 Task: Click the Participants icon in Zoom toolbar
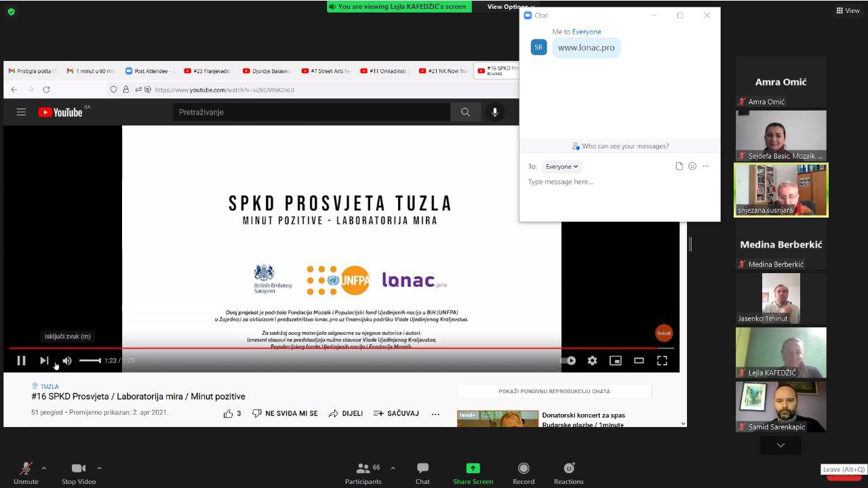click(x=363, y=468)
